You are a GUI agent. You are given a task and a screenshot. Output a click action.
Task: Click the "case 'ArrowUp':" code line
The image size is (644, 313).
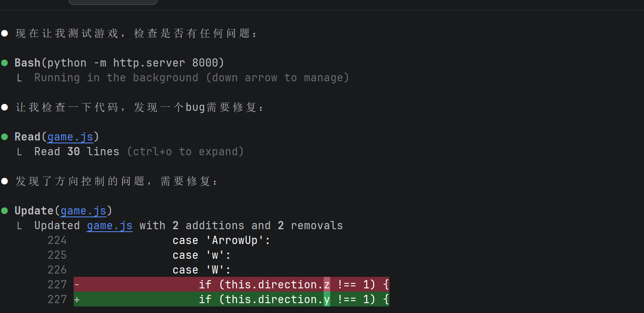221,240
